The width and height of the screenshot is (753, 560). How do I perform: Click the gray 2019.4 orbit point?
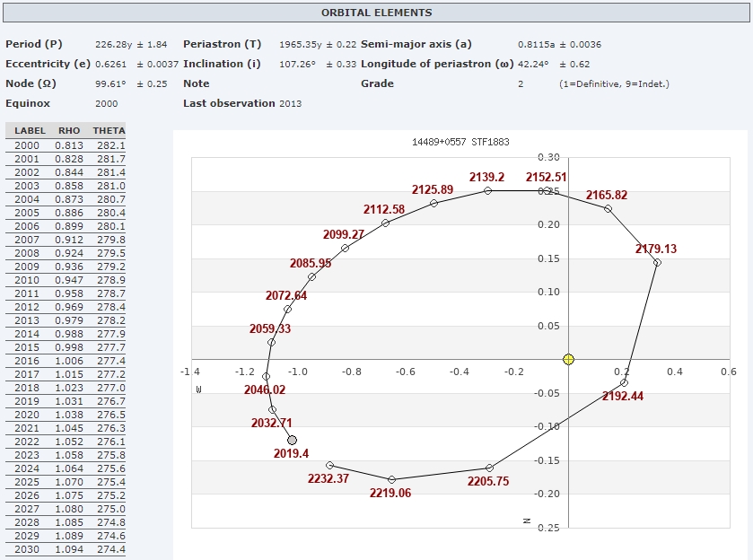(x=292, y=440)
